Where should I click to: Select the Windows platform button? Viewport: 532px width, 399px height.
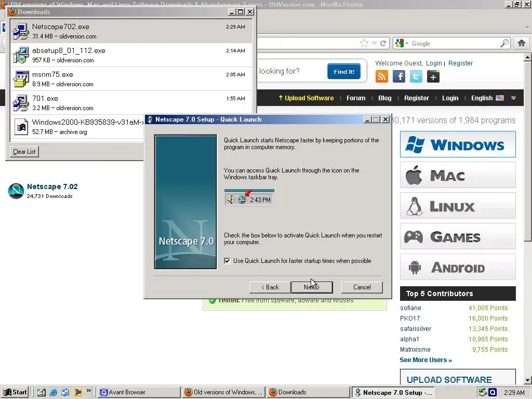(x=458, y=144)
